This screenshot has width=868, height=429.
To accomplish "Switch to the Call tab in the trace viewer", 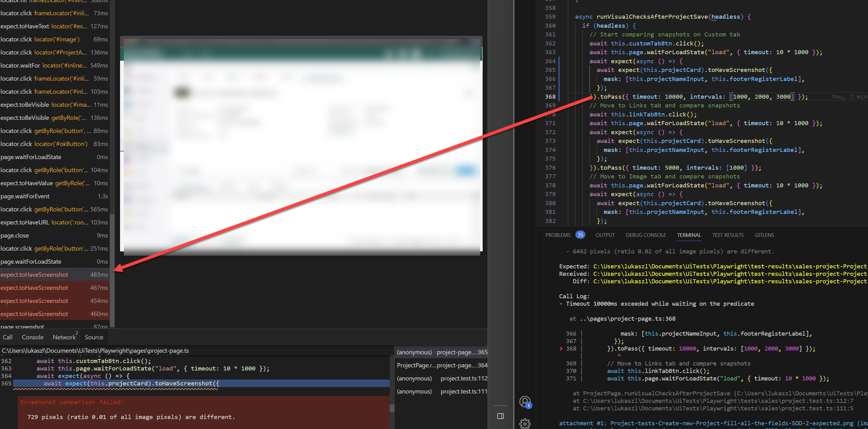I will (x=7, y=337).
